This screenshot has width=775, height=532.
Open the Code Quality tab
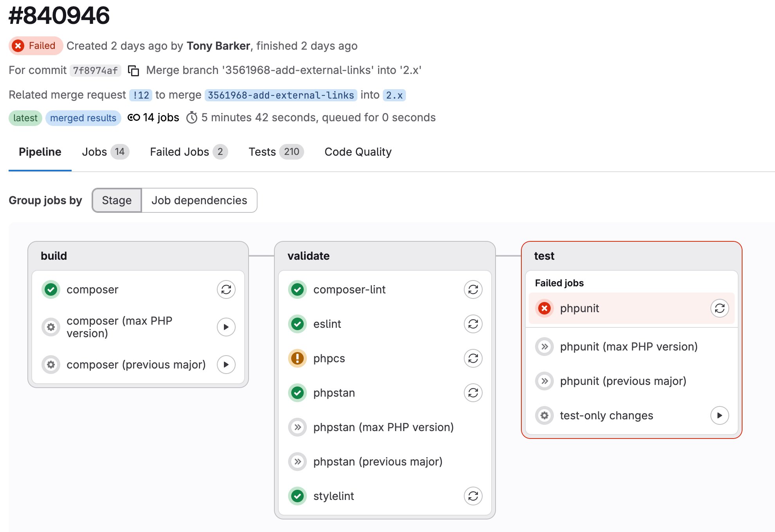358,152
